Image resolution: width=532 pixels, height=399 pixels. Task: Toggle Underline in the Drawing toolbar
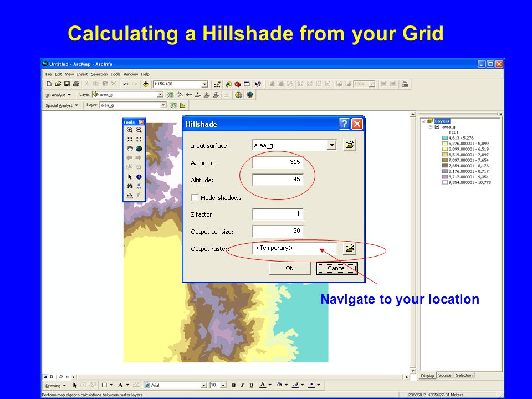click(252, 385)
